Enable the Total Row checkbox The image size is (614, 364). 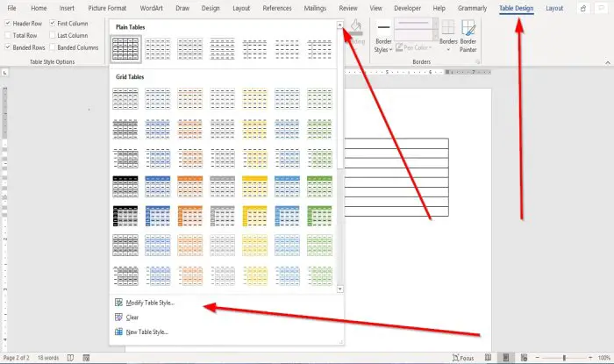click(x=7, y=35)
